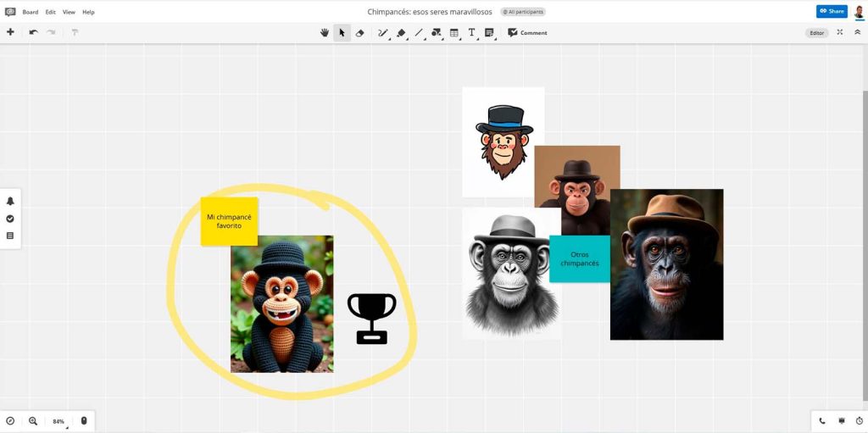The width and height of the screenshot is (868, 433).
Task: Open the View menu
Action: point(69,12)
